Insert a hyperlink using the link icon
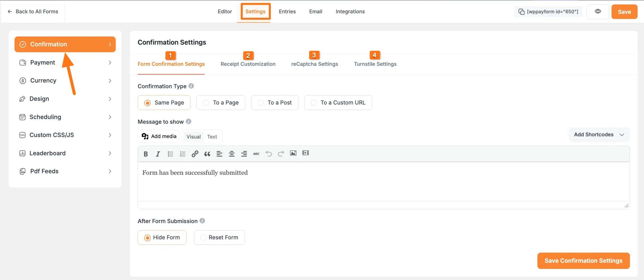This screenshot has height=280, width=644. (195, 154)
